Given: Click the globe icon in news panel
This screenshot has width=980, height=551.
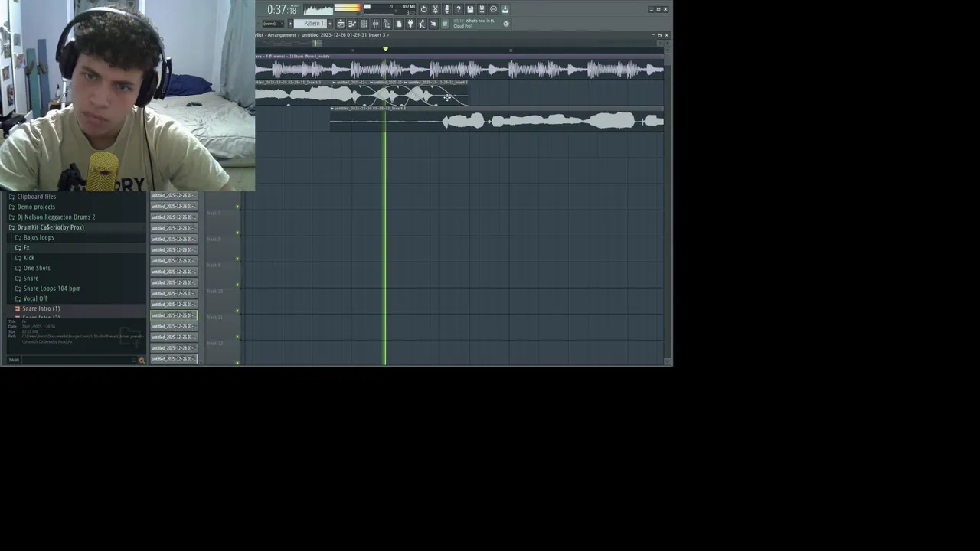Looking at the screenshot, I should 506,24.
